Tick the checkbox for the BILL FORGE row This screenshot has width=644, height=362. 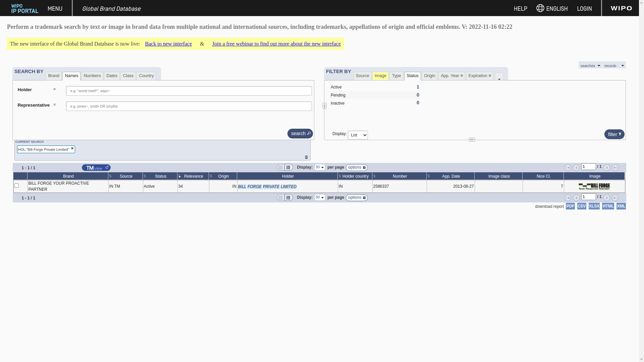(16, 185)
